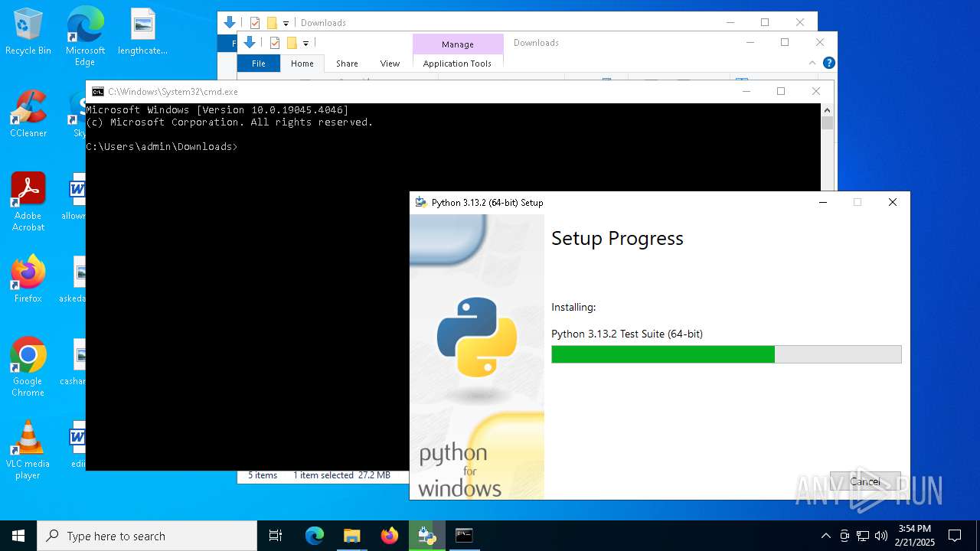980x551 pixels.
Task: Open volume control in system tray
Action: pyautogui.click(x=881, y=536)
